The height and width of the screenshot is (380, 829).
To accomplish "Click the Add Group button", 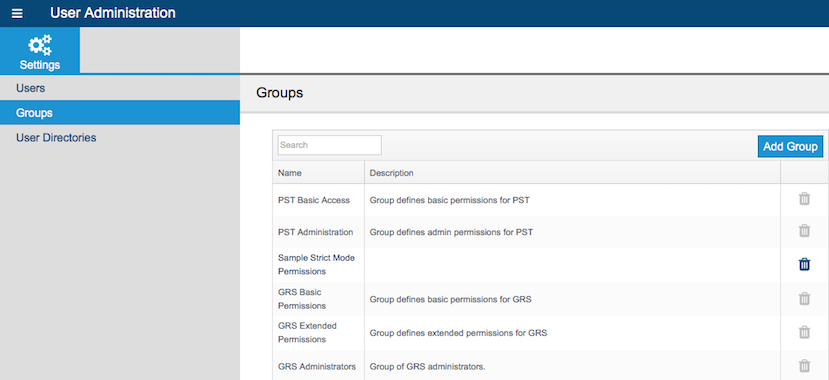I will (x=790, y=146).
